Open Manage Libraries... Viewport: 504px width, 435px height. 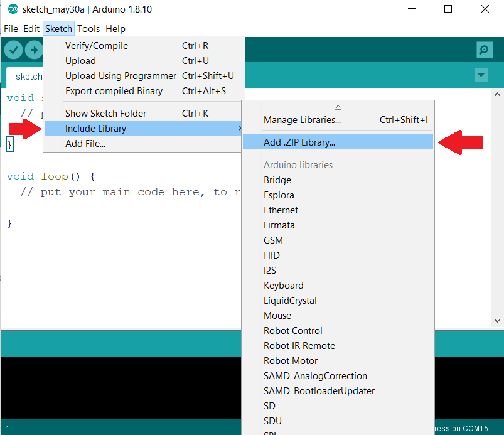(x=338, y=120)
